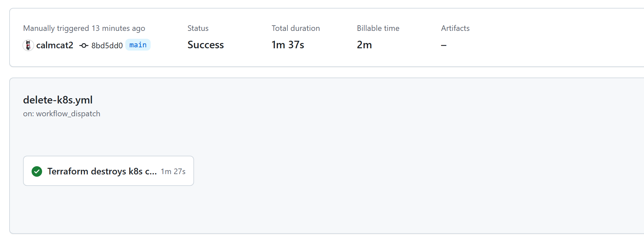
Task: Open the Terraform destroys k8s job
Action: 102,171
